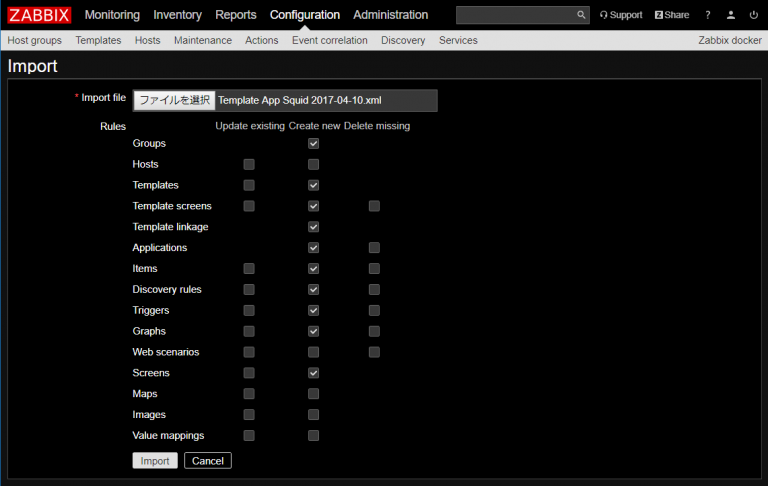The image size is (768, 486).
Task: Check Create new for Web scenarios
Action: point(313,352)
